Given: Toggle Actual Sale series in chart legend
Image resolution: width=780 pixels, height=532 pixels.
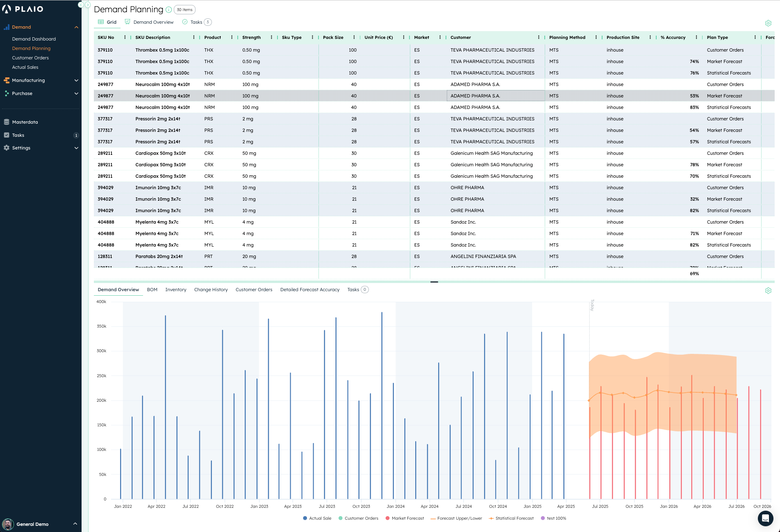Looking at the screenshot, I should [x=317, y=518].
